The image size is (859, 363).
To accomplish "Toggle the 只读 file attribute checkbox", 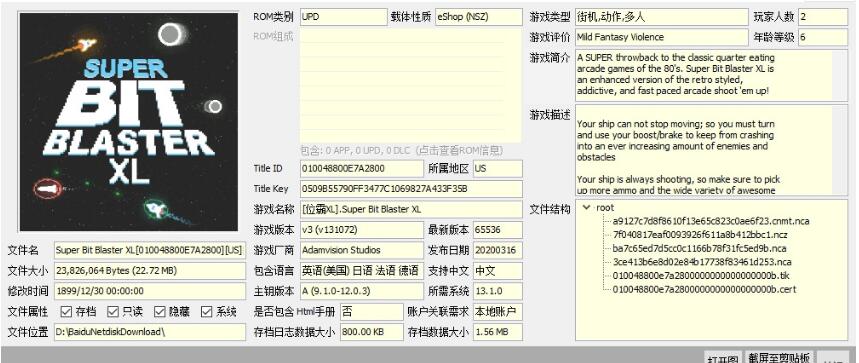I will coord(113,312).
